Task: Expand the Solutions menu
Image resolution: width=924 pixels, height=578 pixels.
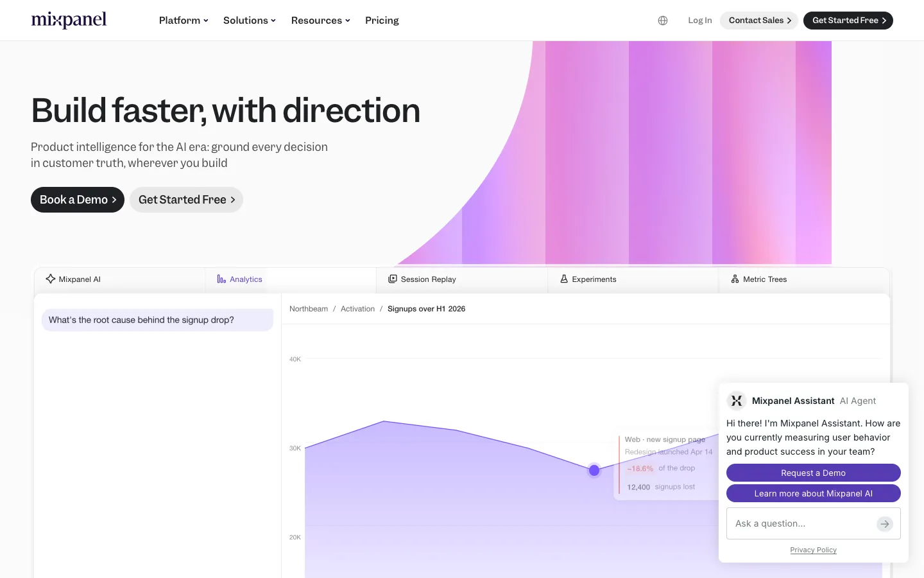Action: coord(250,21)
